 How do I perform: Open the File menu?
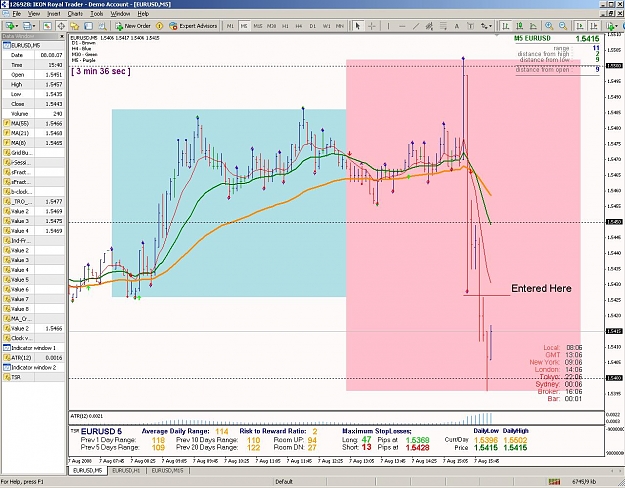pyautogui.click(x=16, y=14)
